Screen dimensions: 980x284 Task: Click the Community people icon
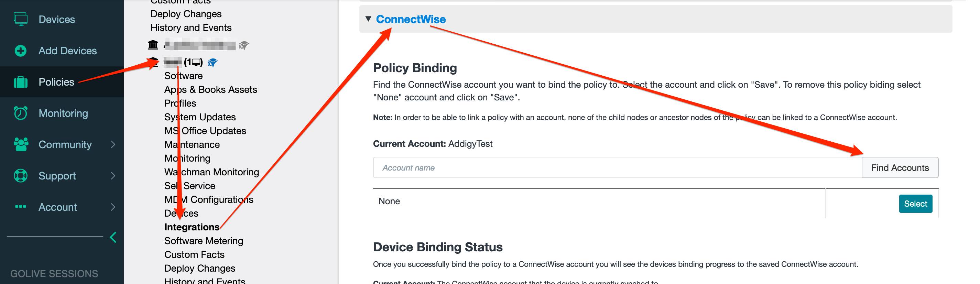pos(21,144)
